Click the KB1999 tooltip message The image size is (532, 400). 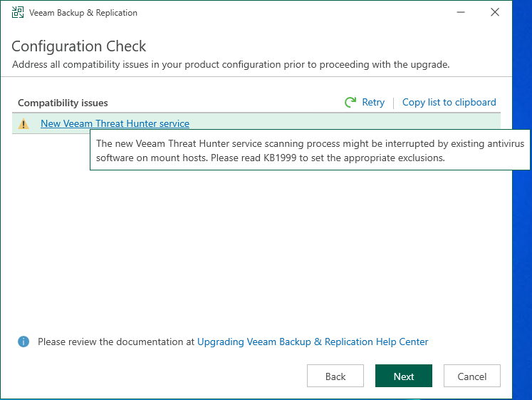click(310, 150)
